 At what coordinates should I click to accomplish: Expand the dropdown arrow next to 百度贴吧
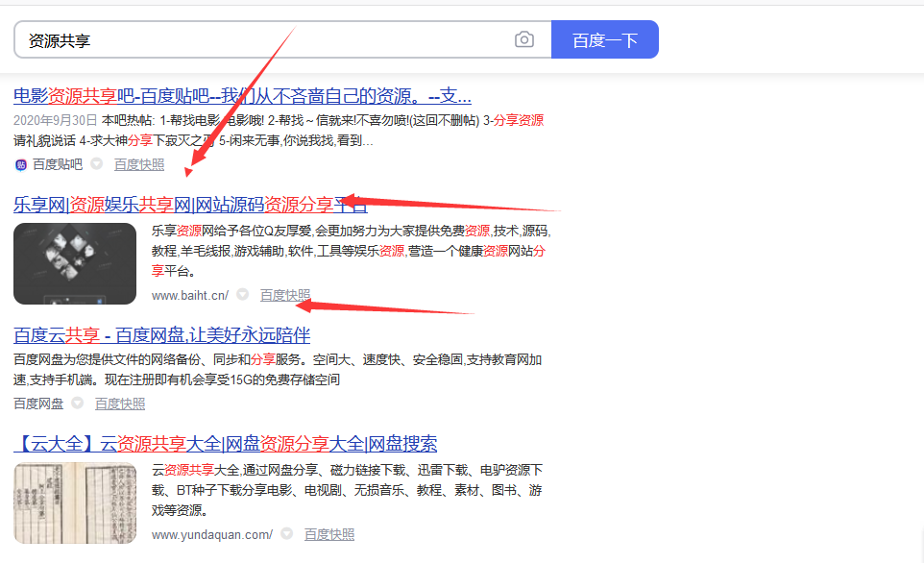[97, 164]
